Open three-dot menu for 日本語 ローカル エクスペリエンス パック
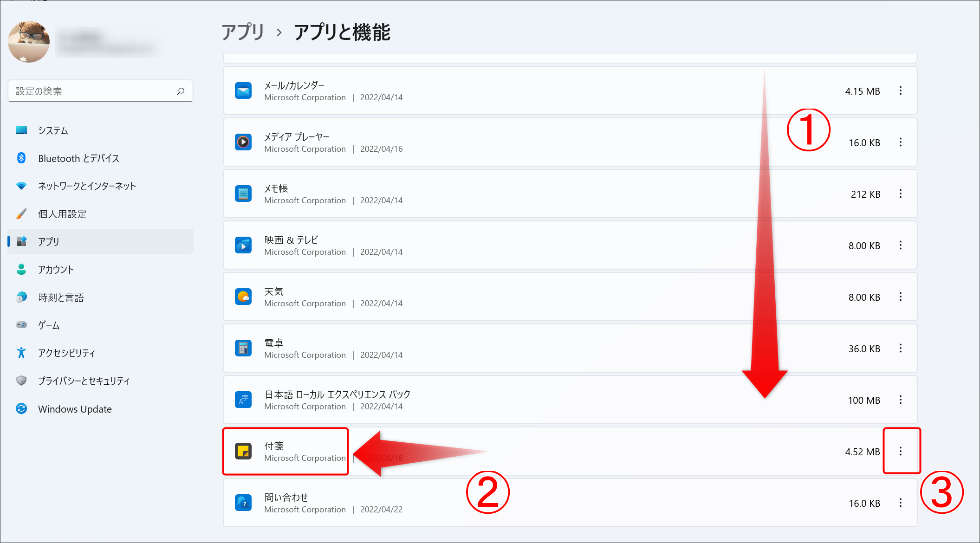The width and height of the screenshot is (980, 543). pos(900,400)
